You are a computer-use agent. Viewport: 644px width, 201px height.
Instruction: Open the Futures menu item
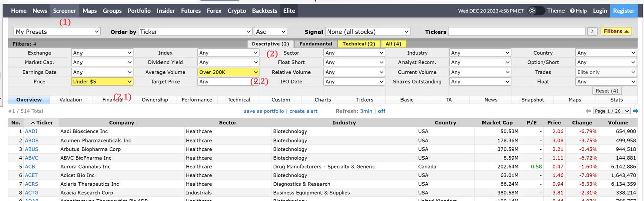191,11
